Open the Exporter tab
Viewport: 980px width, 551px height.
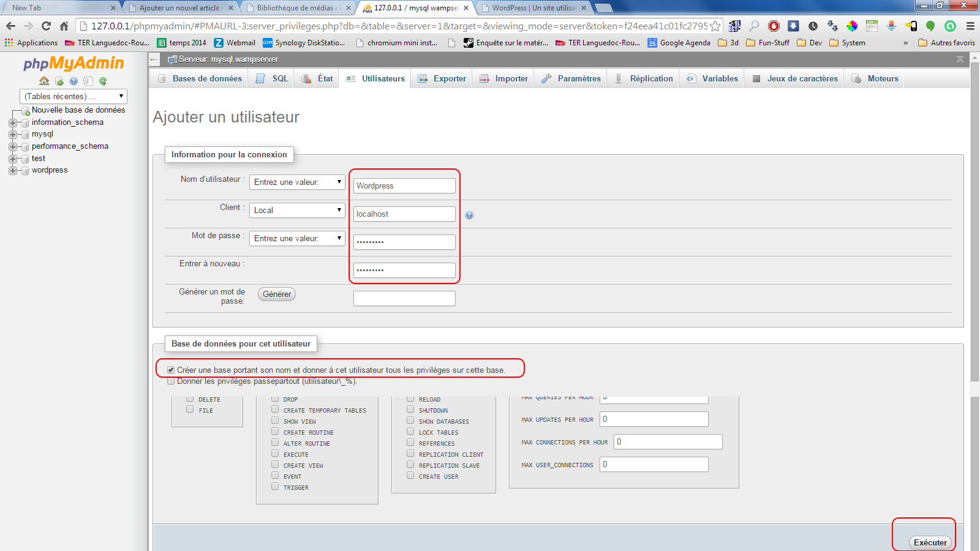[x=442, y=78]
